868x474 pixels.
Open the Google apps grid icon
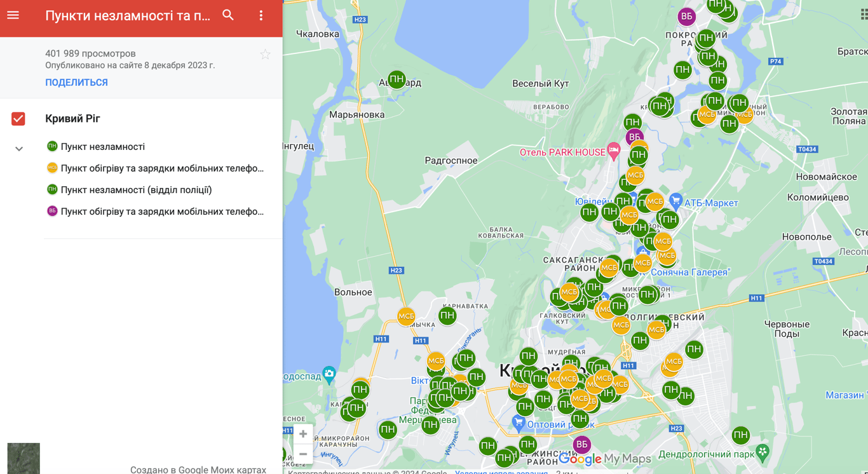point(863,14)
